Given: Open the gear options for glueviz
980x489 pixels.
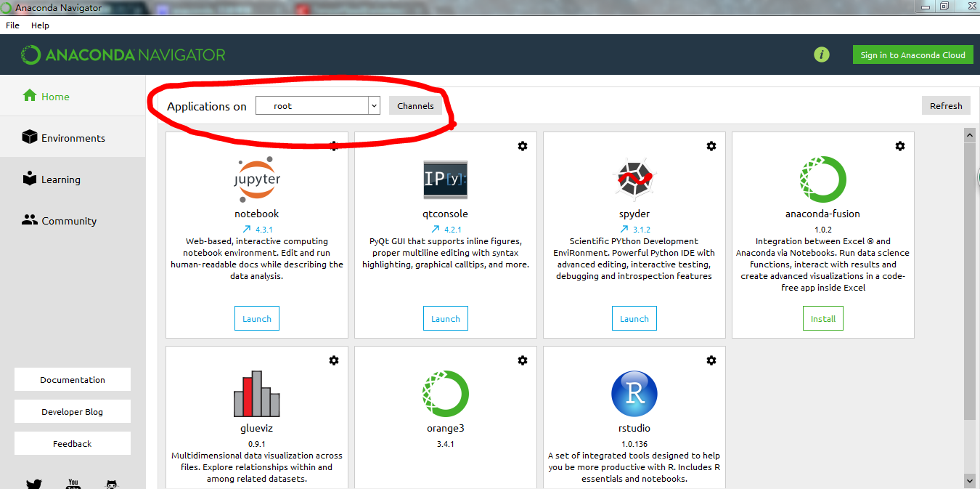Looking at the screenshot, I should (x=333, y=360).
